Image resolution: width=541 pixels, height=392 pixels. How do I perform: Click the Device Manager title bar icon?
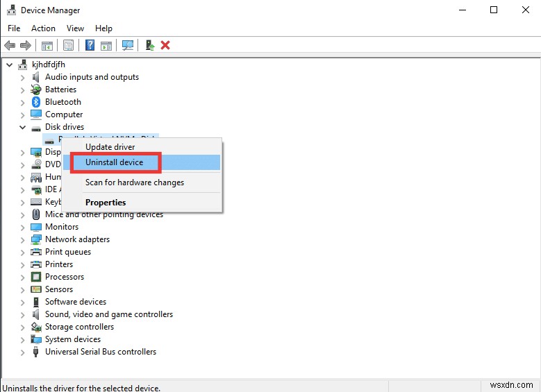(11, 10)
